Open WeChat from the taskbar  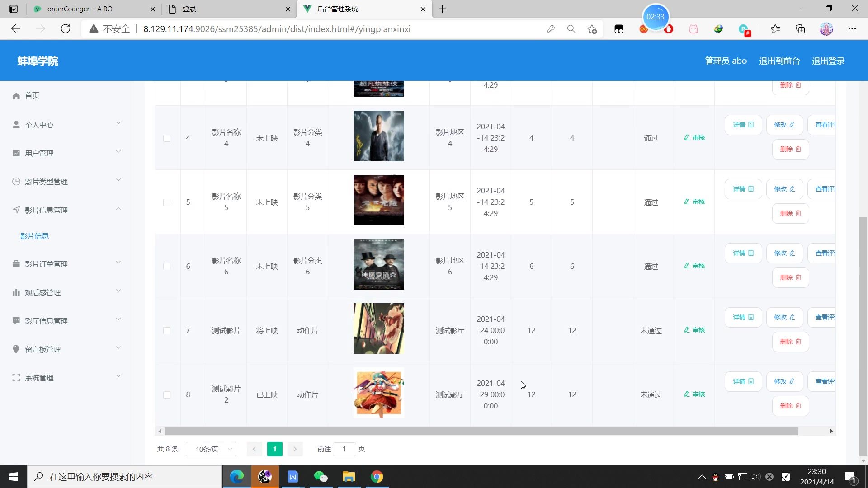point(321,477)
